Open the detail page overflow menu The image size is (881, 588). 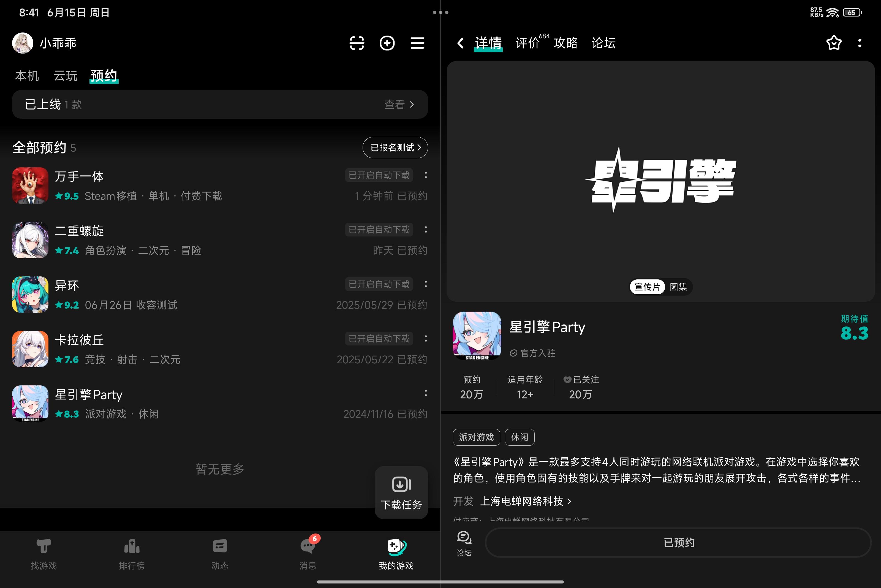point(860,43)
